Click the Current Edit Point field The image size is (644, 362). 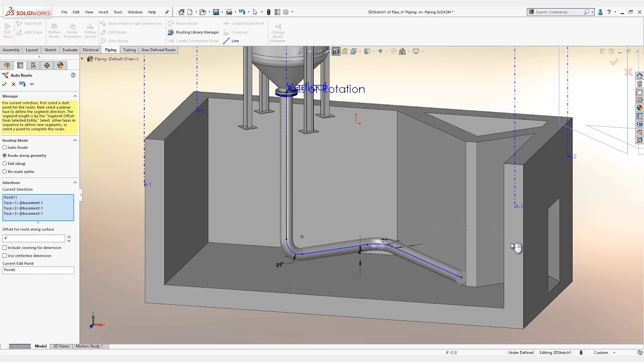point(38,270)
